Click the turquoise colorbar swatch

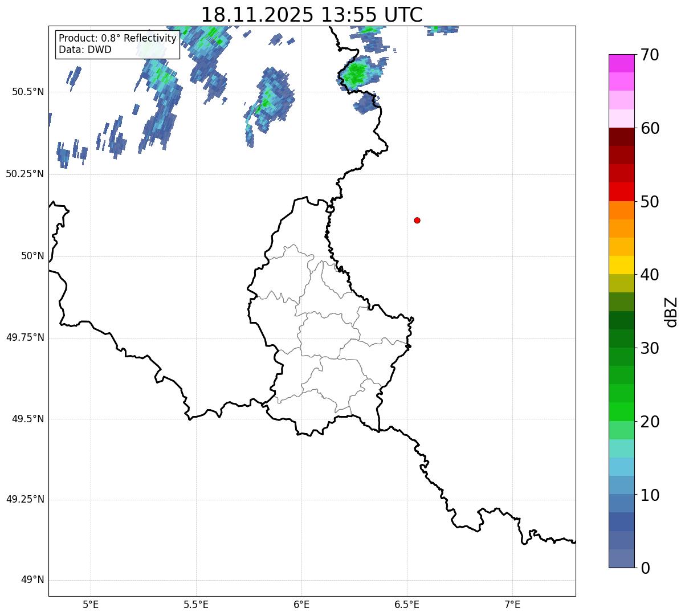coord(621,448)
